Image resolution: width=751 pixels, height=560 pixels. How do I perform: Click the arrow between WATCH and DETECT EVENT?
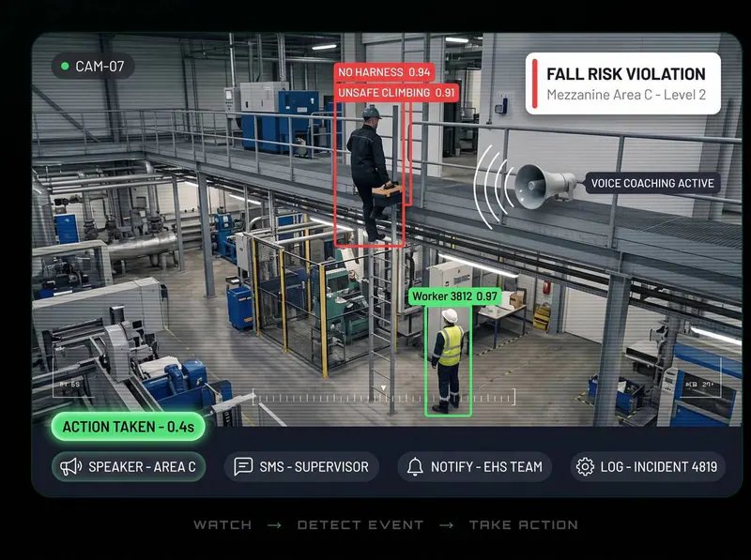click(x=274, y=525)
